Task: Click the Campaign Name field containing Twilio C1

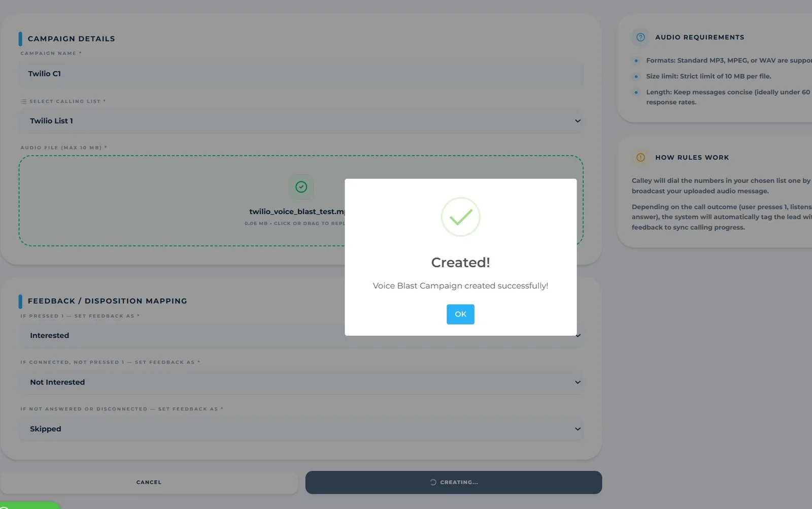Action: [x=301, y=74]
